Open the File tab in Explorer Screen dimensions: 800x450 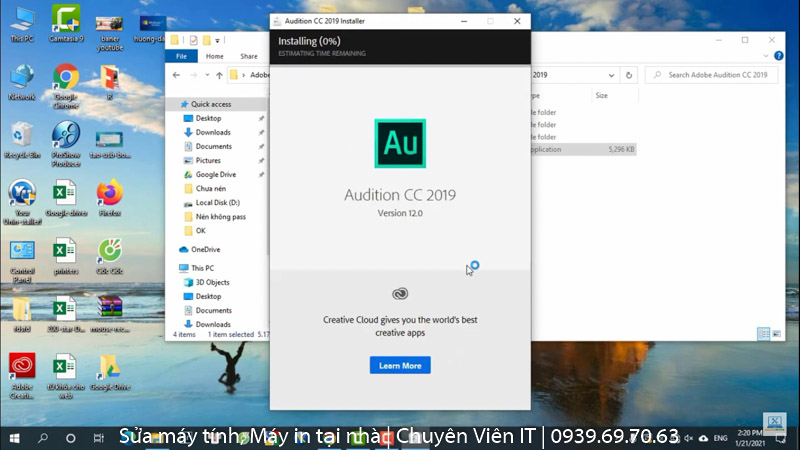click(x=181, y=57)
